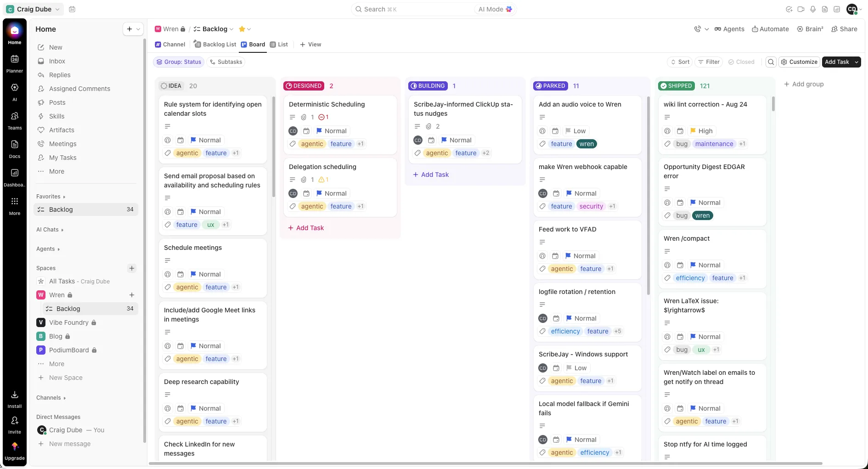Click the video camera icon in the top bar
The width and height of the screenshot is (868, 469).
(801, 9)
